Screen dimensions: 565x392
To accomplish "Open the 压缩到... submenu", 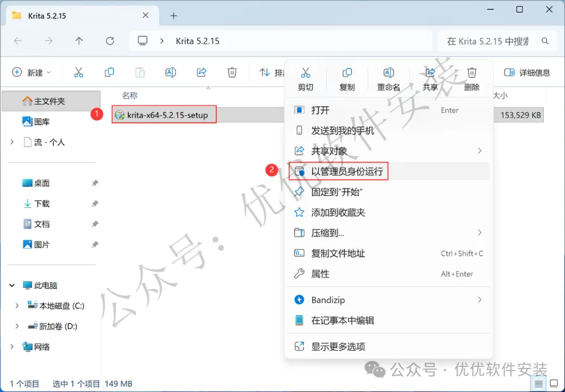I will 389,233.
